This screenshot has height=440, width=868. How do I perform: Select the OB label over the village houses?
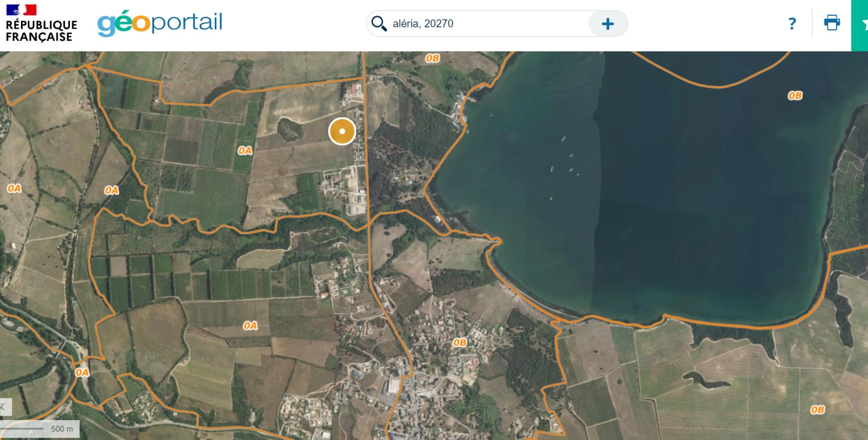[459, 343]
